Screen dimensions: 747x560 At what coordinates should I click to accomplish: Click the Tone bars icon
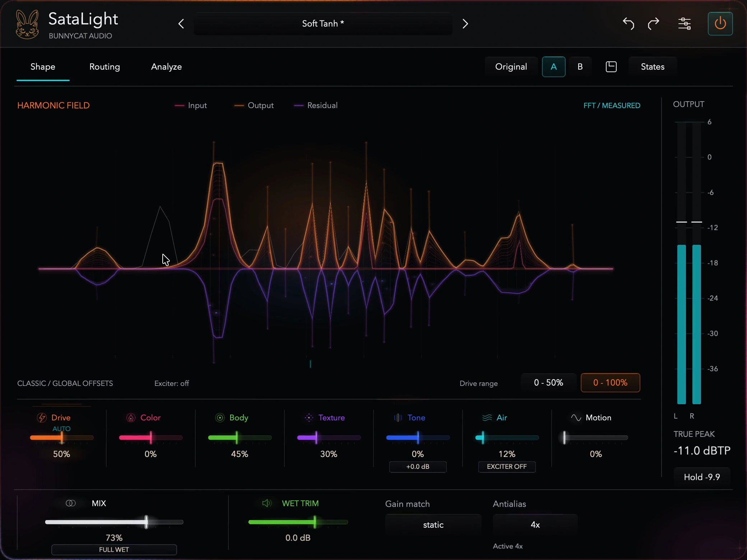pos(398,417)
